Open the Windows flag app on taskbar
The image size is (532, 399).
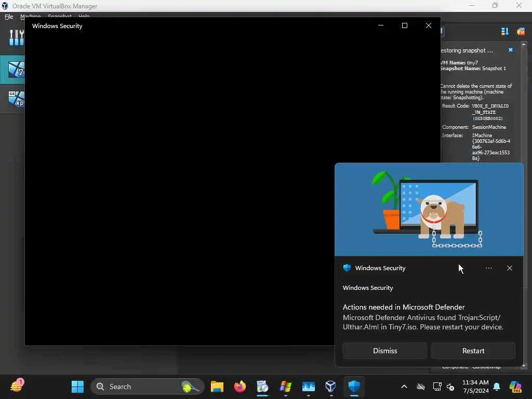[285, 387]
